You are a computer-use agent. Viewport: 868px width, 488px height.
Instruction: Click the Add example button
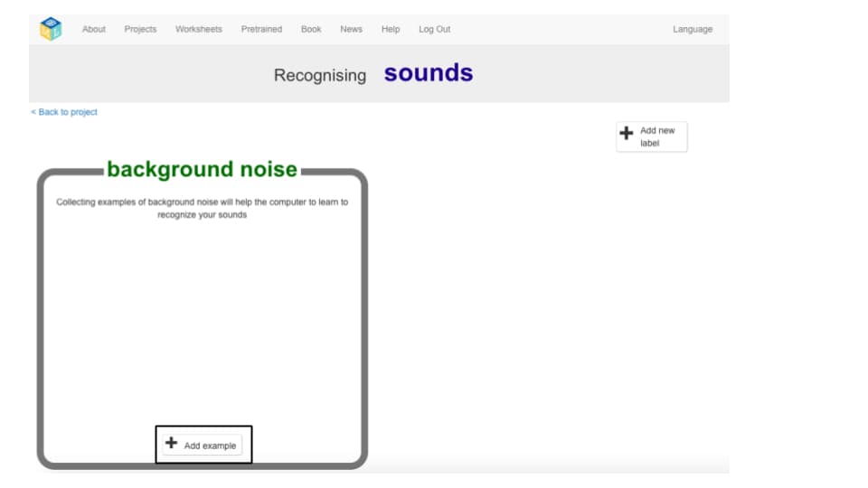coord(203,445)
